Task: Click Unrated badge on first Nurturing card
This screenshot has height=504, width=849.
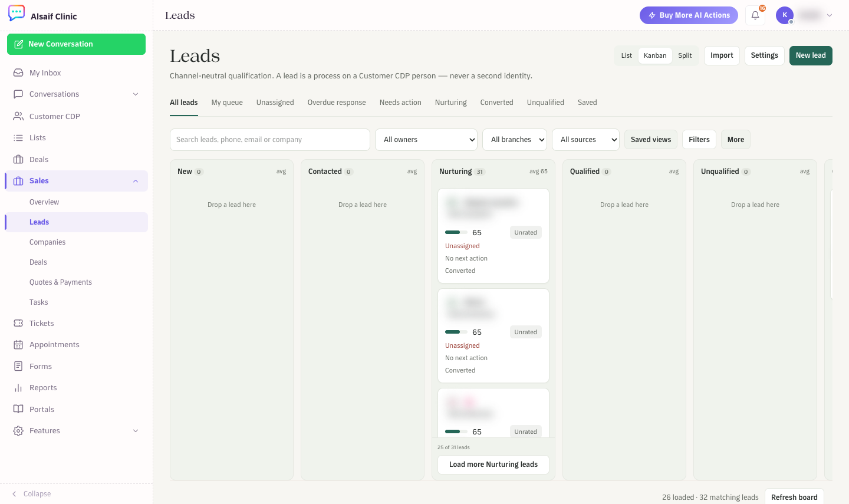Action: tap(525, 232)
